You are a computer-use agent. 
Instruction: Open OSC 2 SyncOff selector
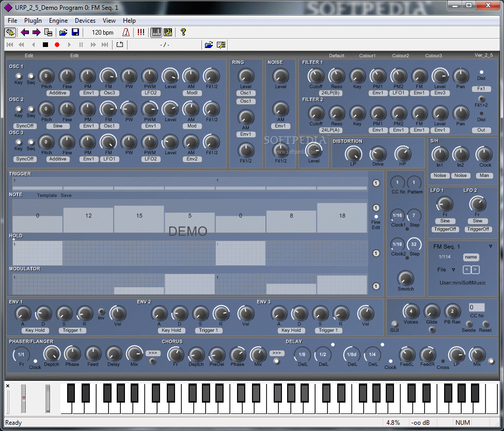[x=25, y=126]
